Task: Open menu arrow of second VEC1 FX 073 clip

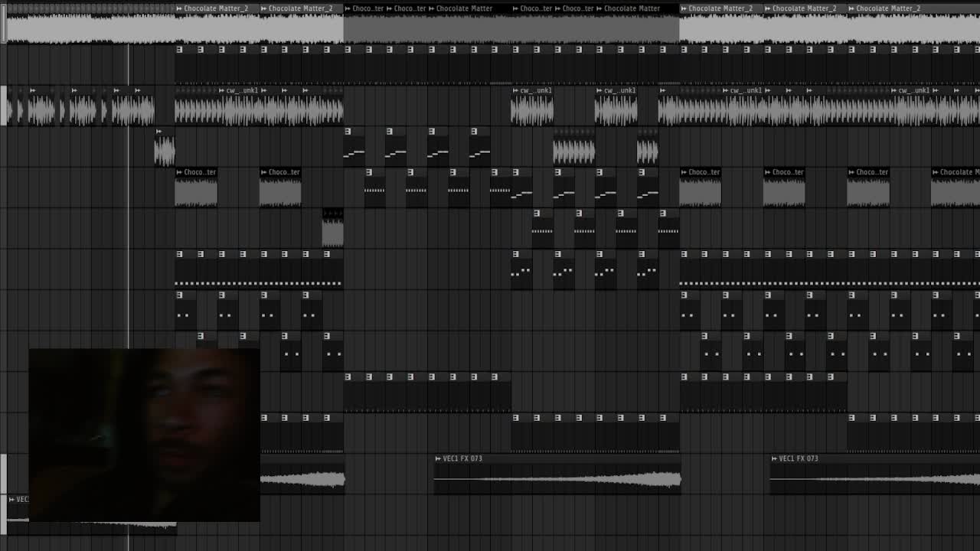Action: coord(774,458)
